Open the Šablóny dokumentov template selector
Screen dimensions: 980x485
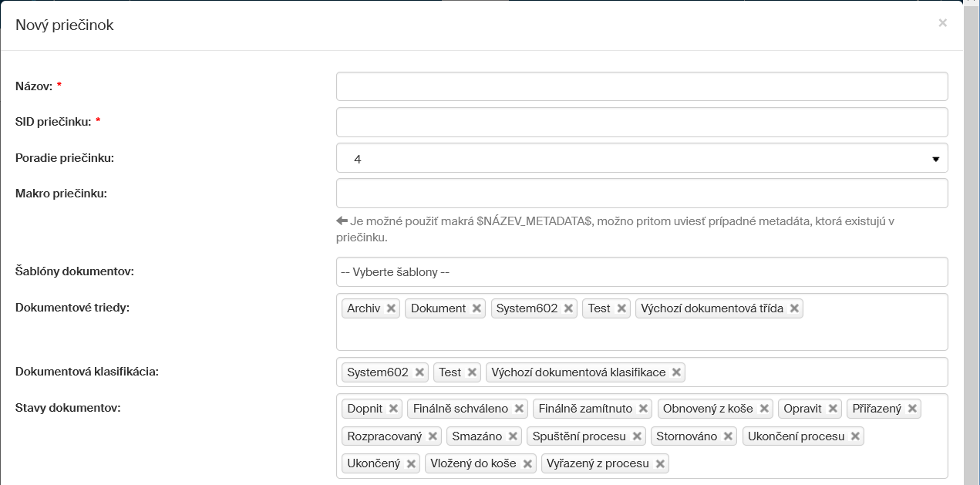(642, 272)
